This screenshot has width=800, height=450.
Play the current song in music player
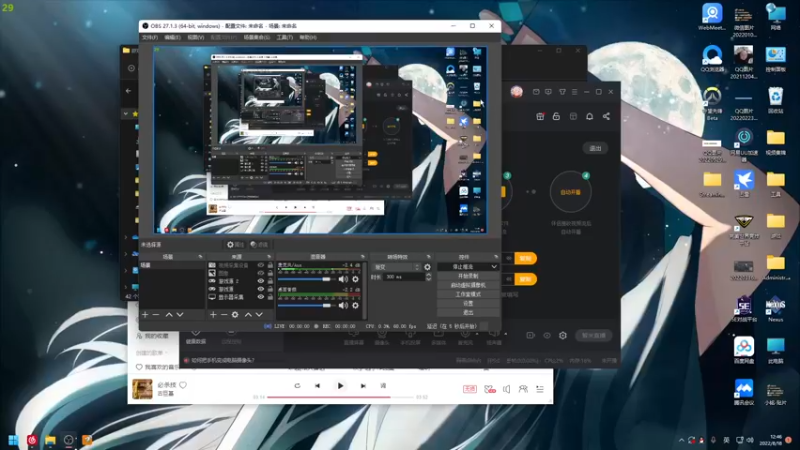point(340,386)
